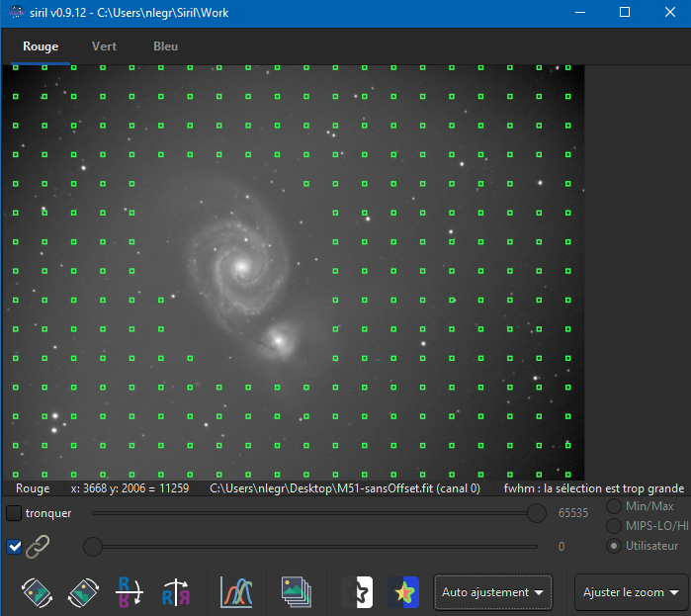Close the Siril window

coord(670,12)
